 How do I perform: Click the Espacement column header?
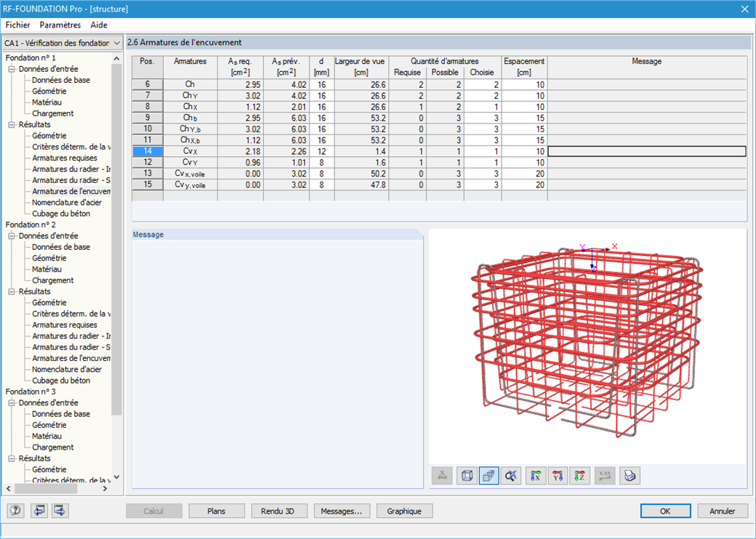coord(524,67)
